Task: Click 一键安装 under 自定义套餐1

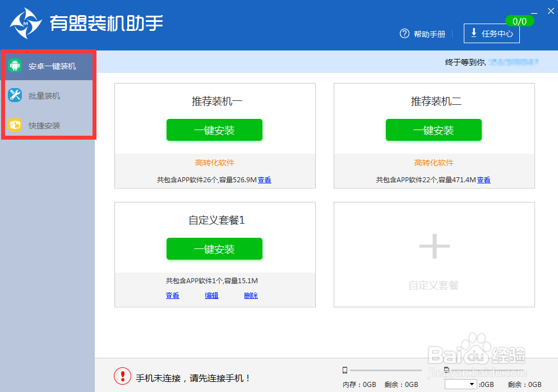Action: point(214,248)
